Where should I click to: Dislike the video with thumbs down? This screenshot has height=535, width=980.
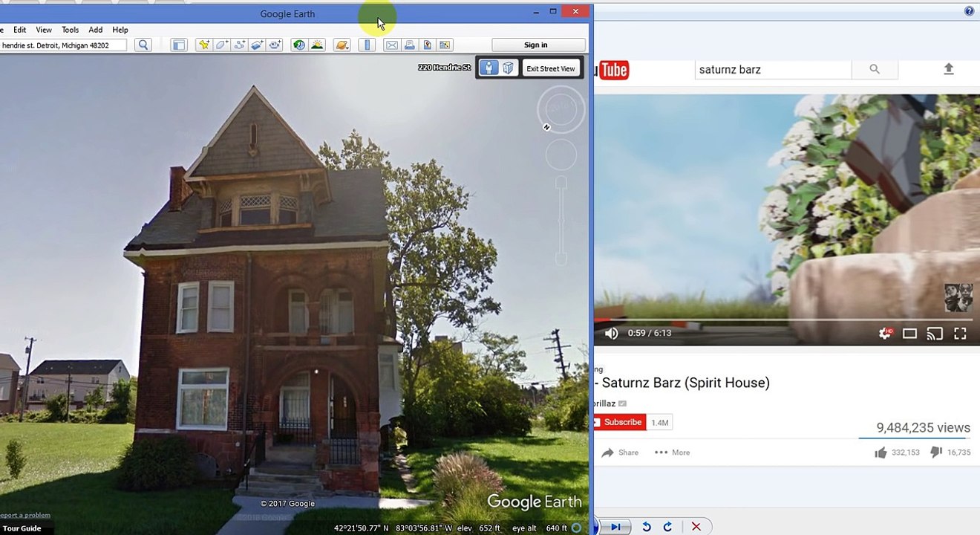pos(950,453)
